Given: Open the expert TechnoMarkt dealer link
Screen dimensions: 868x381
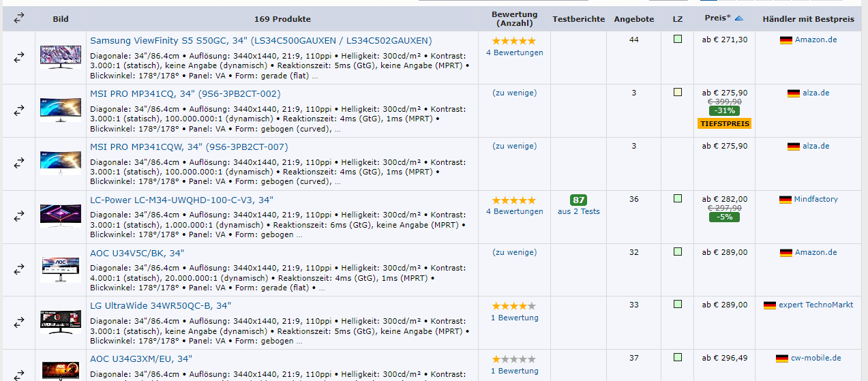Looking at the screenshot, I should pyautogui.click(x=816, y=305).
